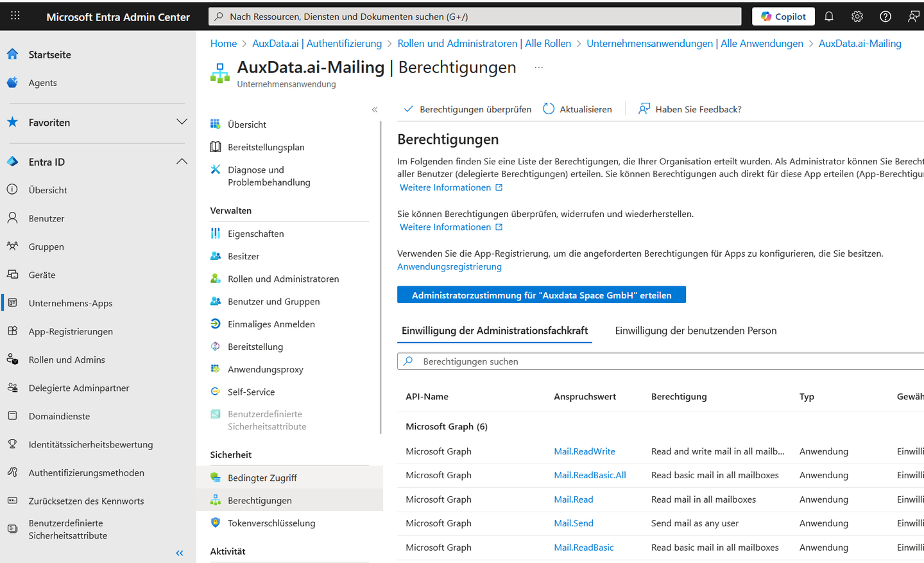The height and width of the screenshot is (563, 924).
Task: Switch to Einwilligung der benutzenden Person tab
Action: 696,331
